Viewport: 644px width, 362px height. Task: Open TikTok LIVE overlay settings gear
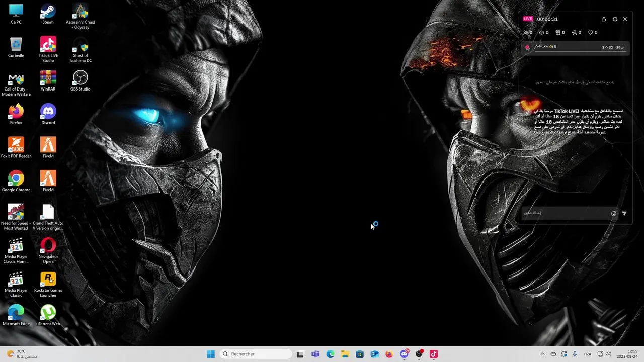click(615, 19)
